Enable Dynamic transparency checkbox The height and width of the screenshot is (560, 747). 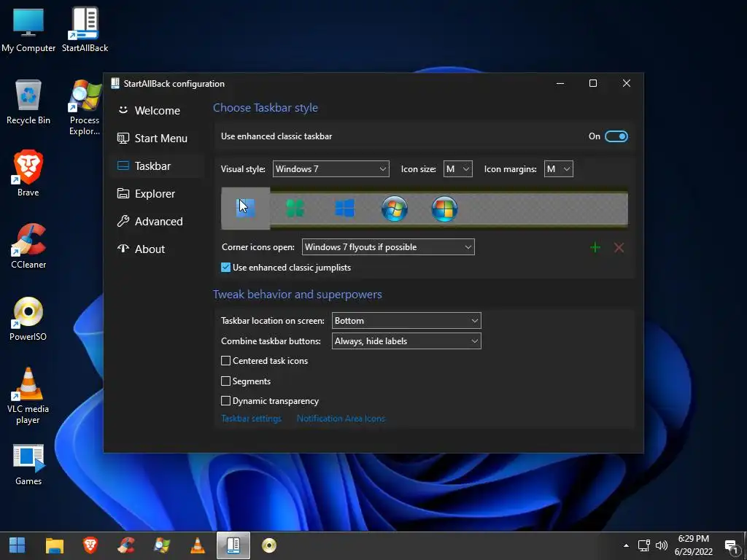tap(226, 401)
